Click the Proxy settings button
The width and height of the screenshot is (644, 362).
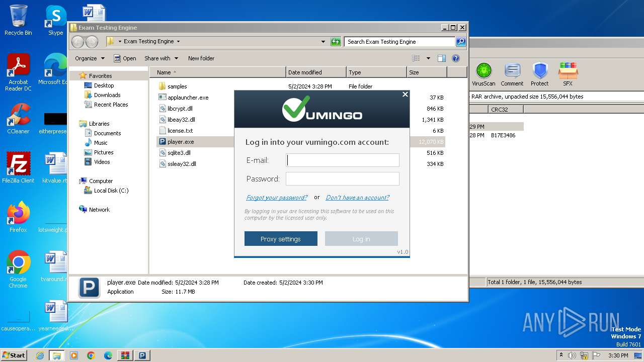(281, 239)
